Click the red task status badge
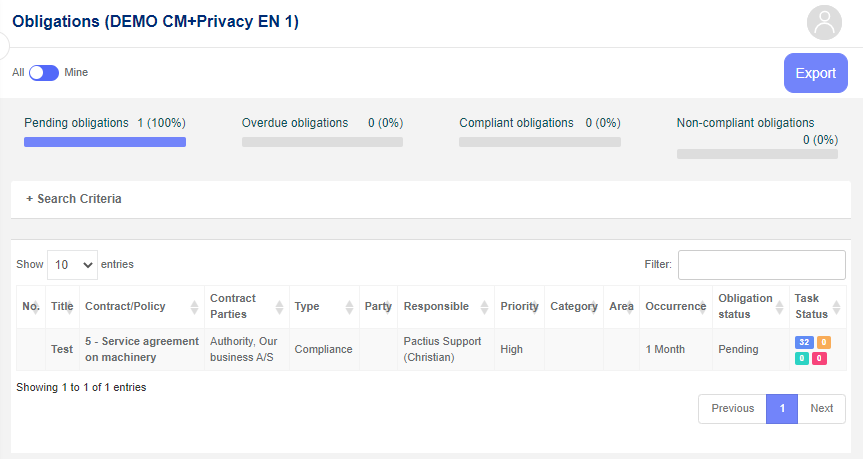Viewport: 863px width, 459px height. 819,358
